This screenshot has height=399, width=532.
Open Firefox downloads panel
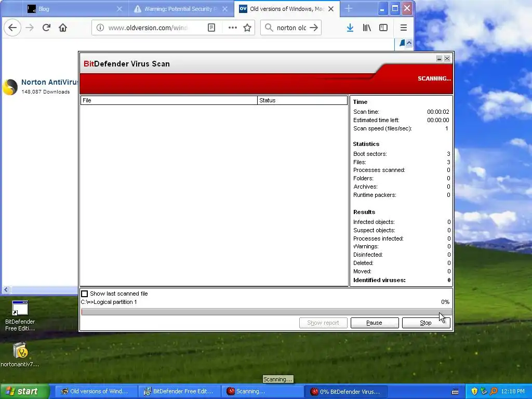click(x=350, y=28)
